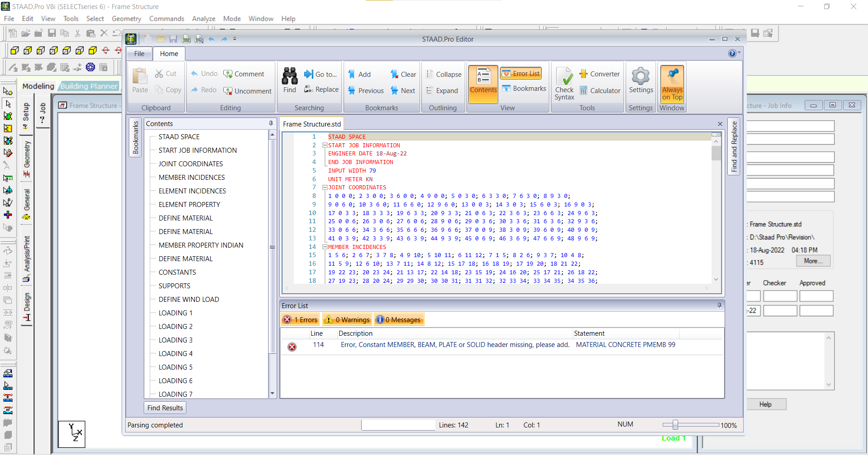868x455 pixels.
Task: Switch to the File ribbon tab
Action: [x=139, y=54]
